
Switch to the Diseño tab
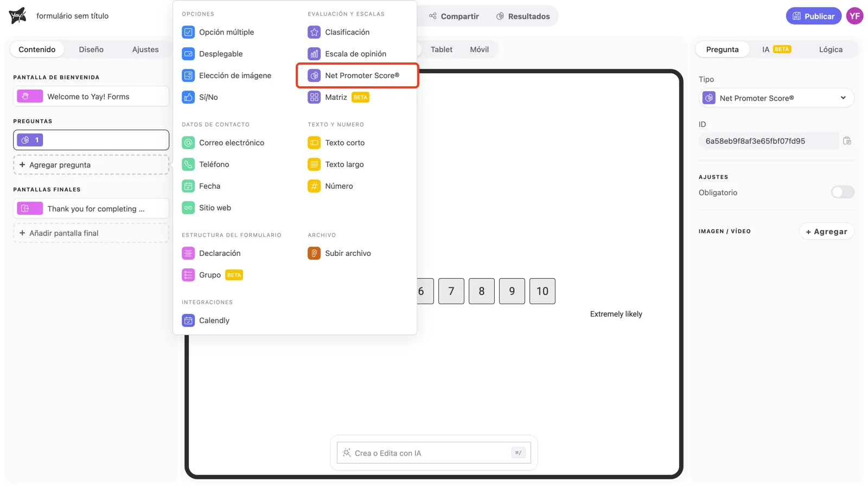coord(91,49)
